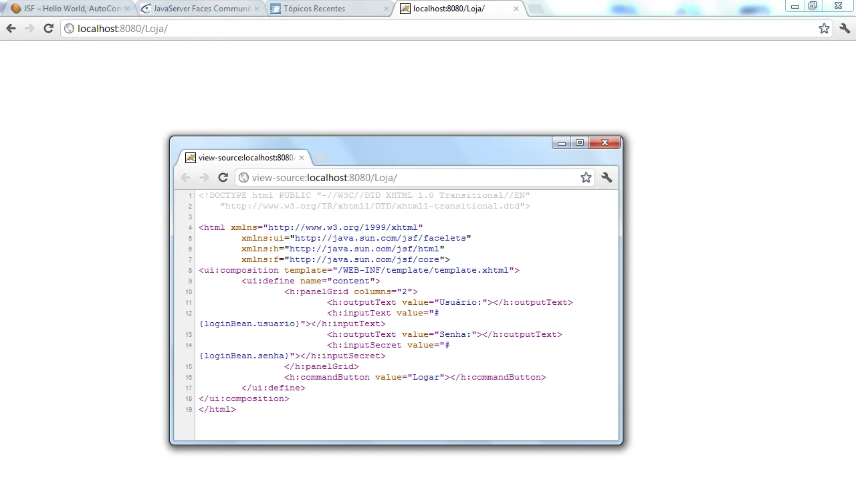Viewport: 856px width, 504px height.
Task: Close the JSF – Hello World tab
Action: click(127, 9)
